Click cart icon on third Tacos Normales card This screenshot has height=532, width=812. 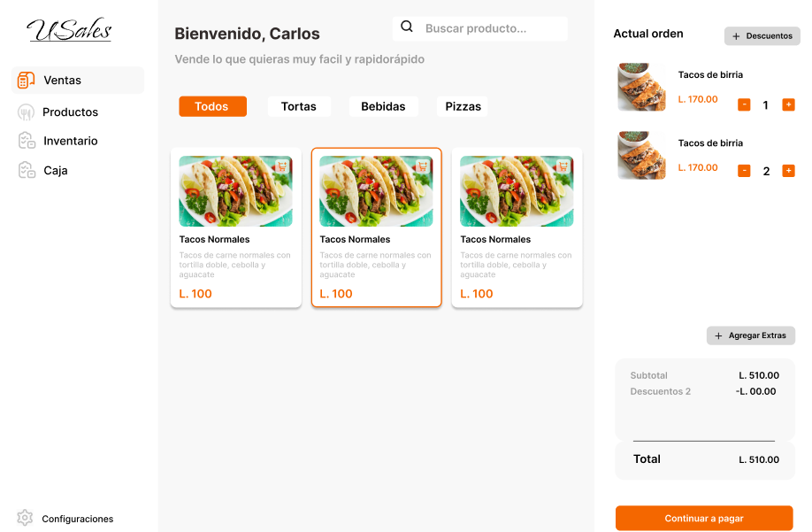[x=563, y=166]
